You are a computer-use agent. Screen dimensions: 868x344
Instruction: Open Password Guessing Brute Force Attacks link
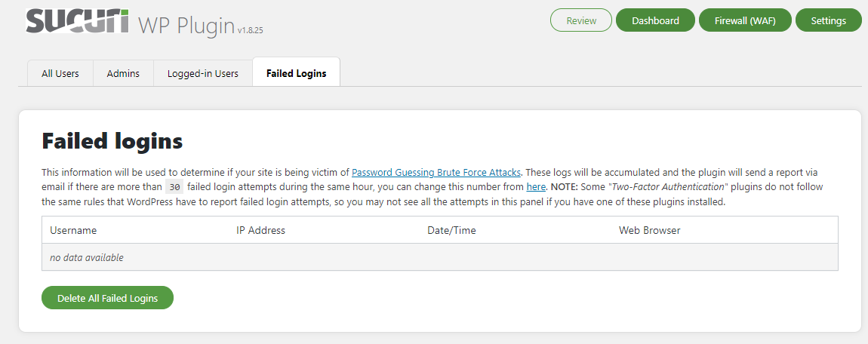pyautogui.click(x=436, y=172)
